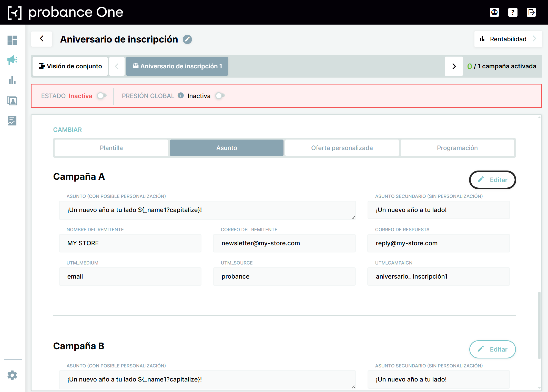Toggle the PRESIÓN GLOBAL switch
Viewport: 548px width, 392px height.
pos(220,96)
